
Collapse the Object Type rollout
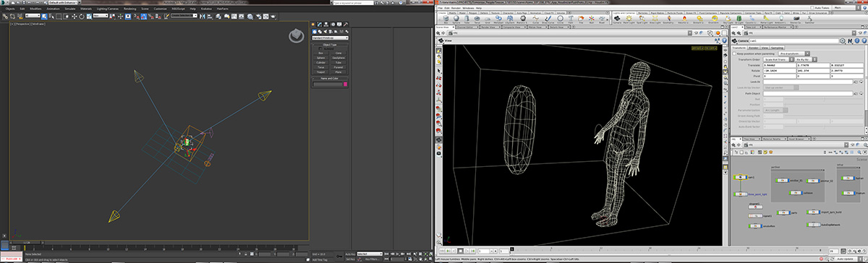(x=330, y=45)
